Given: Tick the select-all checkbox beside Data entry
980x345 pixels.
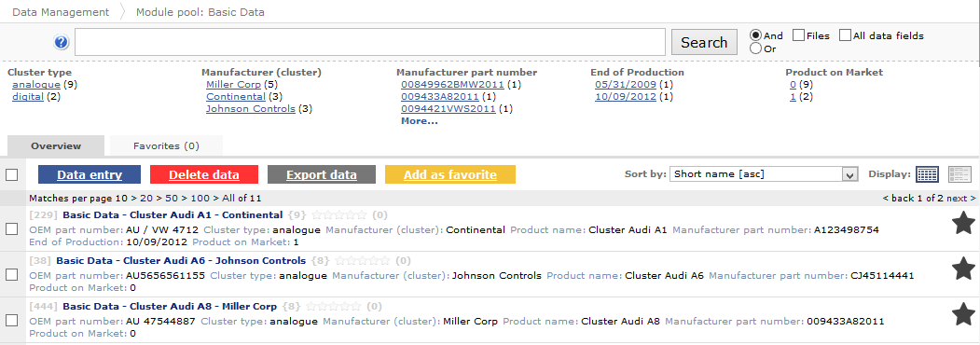Looking at the screenshot, I should tap(11, 174).
